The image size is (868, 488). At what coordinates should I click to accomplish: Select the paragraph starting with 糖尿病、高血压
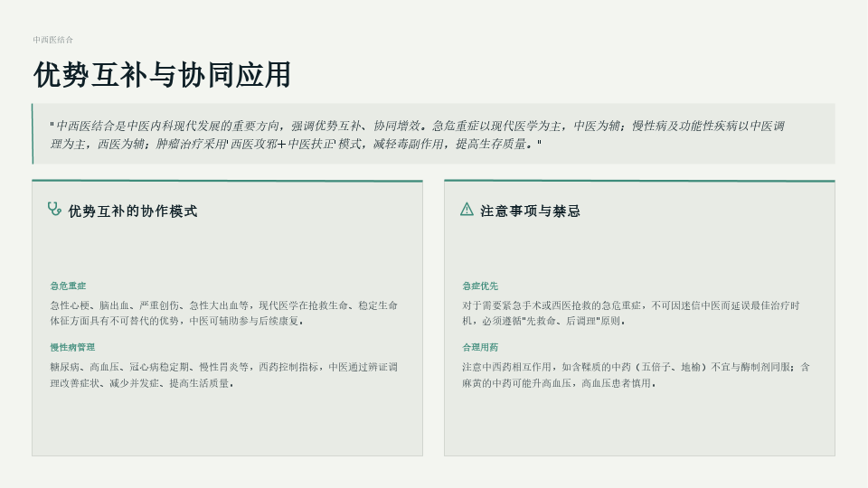pos(223,375)
